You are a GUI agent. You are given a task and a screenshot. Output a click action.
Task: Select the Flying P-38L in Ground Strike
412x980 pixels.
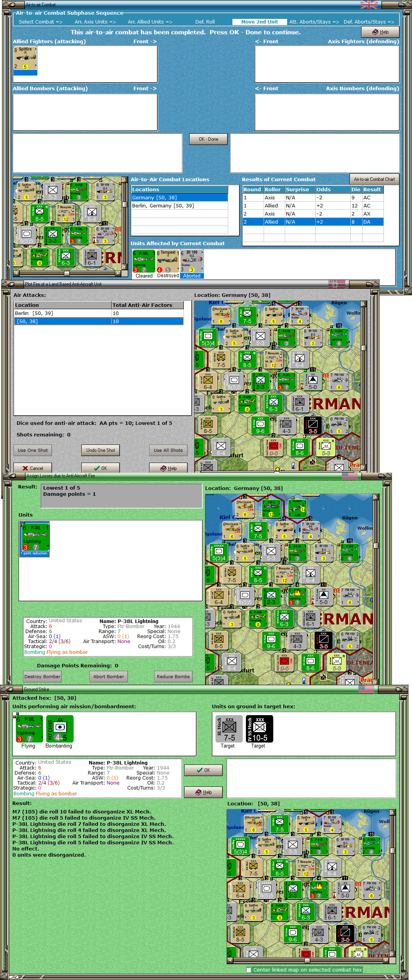point(29,729)
